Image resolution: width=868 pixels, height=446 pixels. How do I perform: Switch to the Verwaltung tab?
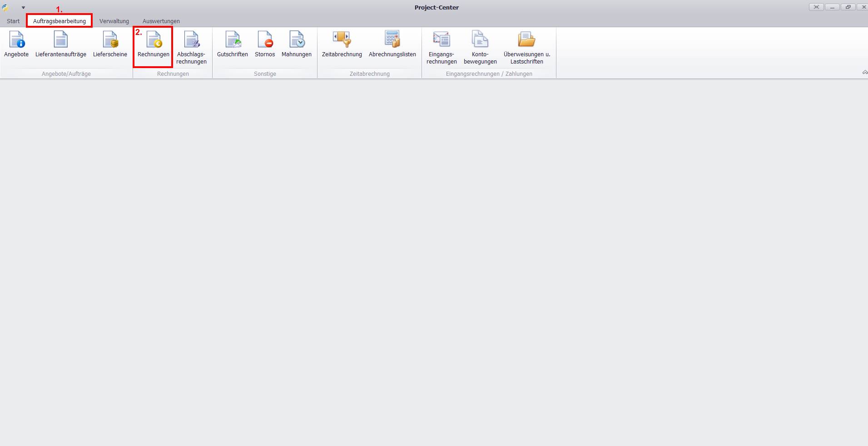[114, 21]
